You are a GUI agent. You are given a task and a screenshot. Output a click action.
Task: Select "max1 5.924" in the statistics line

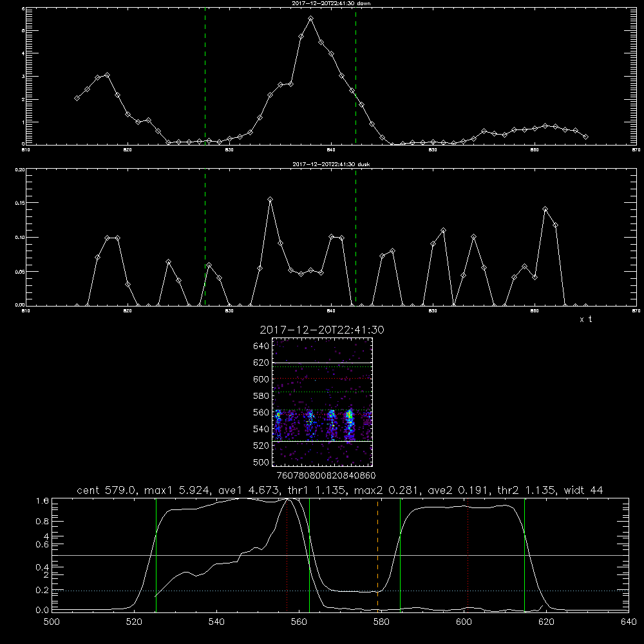point(178,490)
